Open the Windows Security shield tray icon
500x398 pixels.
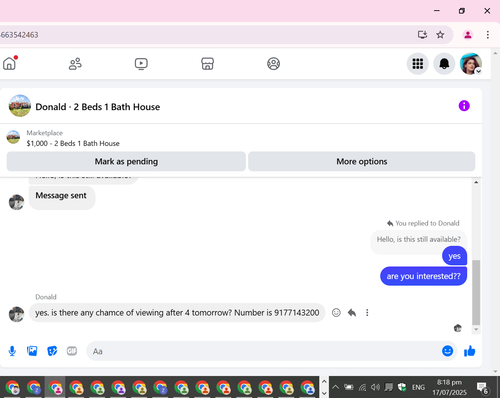(402, 387)
